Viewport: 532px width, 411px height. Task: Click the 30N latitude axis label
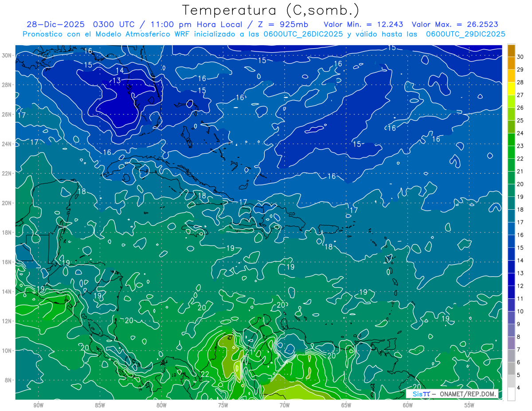point(8,55)
